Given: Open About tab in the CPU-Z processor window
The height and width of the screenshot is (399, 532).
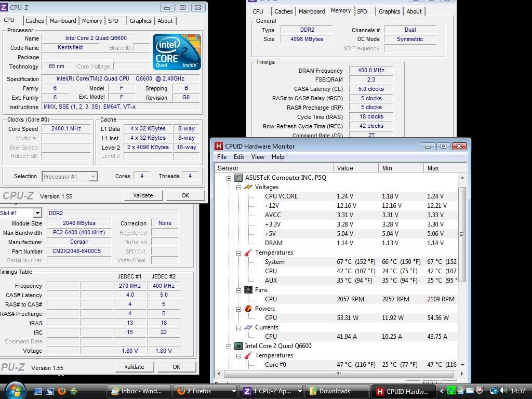Looking at the screenshot, I should [165, 21].
